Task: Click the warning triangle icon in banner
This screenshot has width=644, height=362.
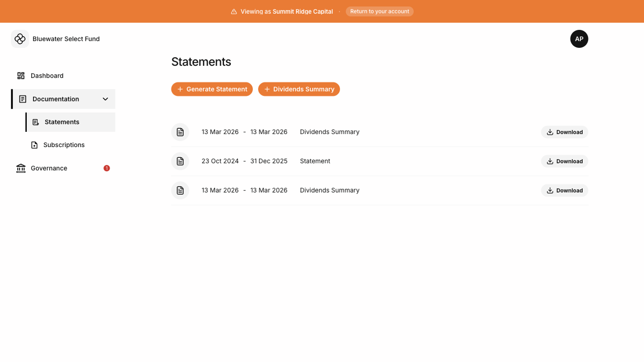Action: (234, 12)
